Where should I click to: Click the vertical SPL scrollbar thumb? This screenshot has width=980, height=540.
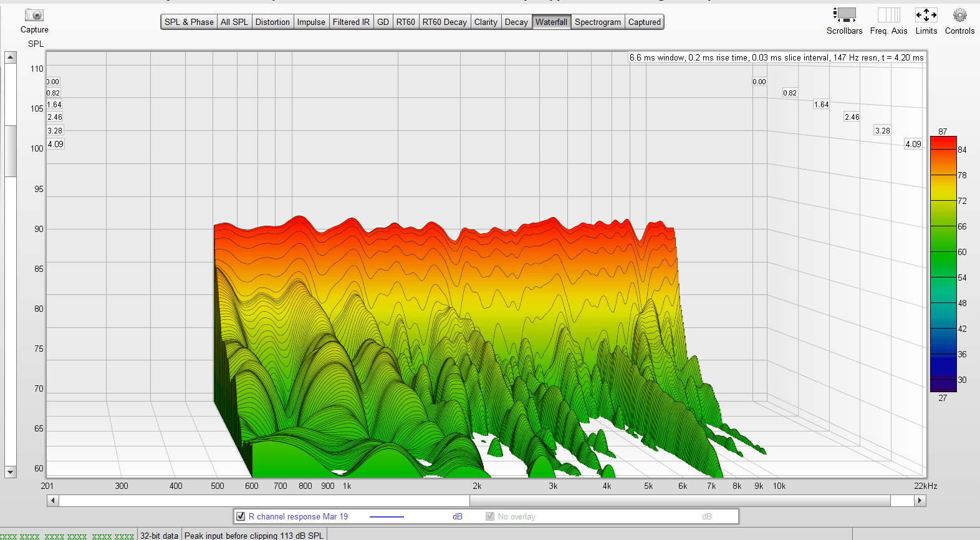click(x=11, y=151)
